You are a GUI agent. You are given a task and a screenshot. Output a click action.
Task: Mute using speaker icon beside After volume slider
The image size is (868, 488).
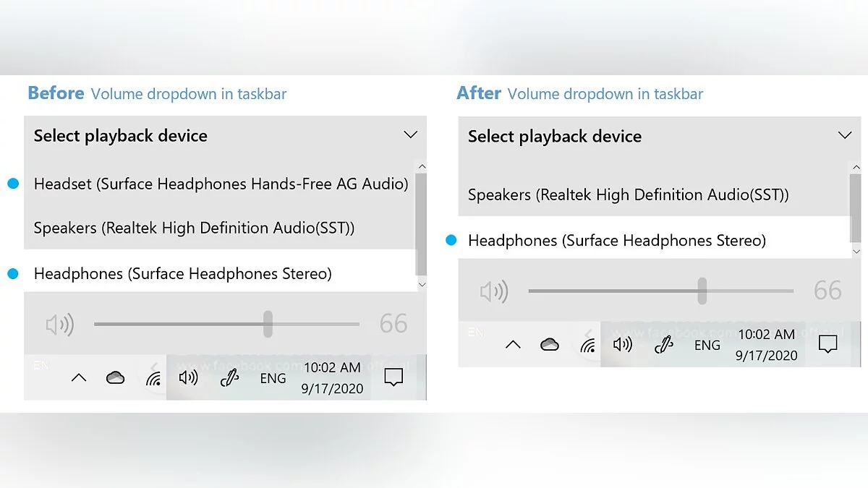[x=494, y=291]
